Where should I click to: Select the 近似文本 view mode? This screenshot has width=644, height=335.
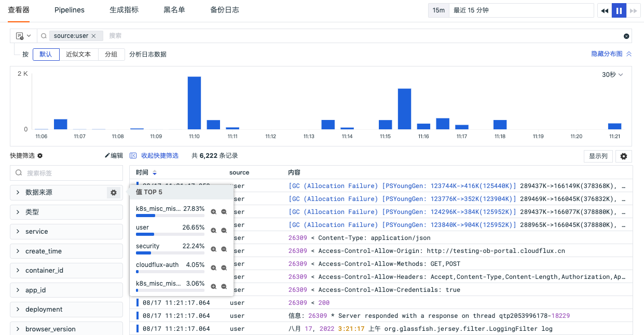(78, 55)
